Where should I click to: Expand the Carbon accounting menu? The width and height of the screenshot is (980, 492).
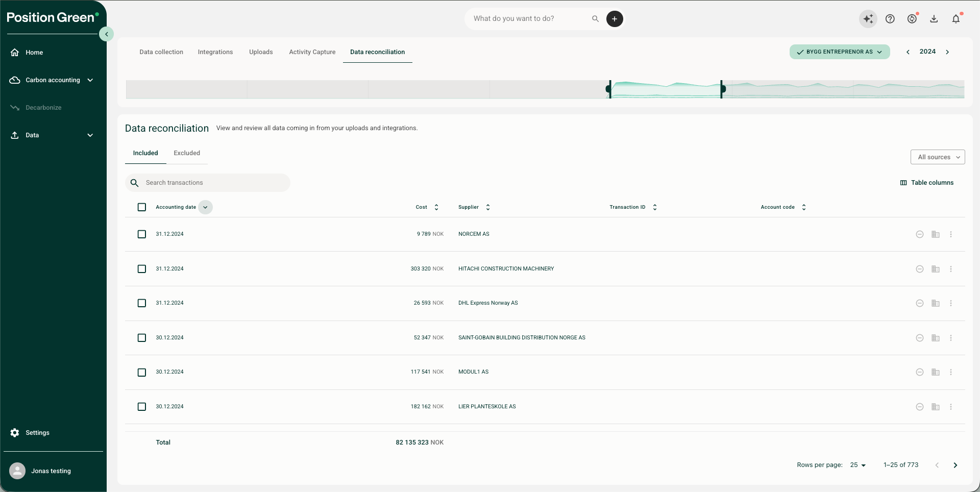[52, 80]
